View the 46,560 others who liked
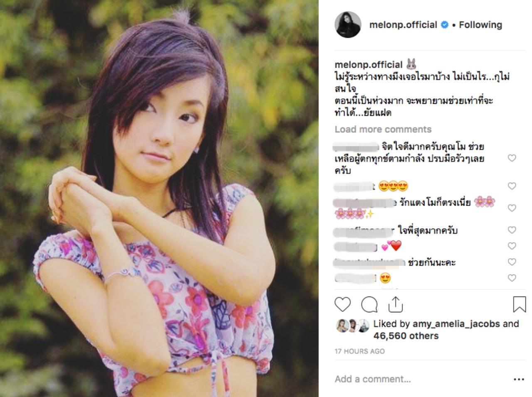532x397 pixels. tap(406, 336)
